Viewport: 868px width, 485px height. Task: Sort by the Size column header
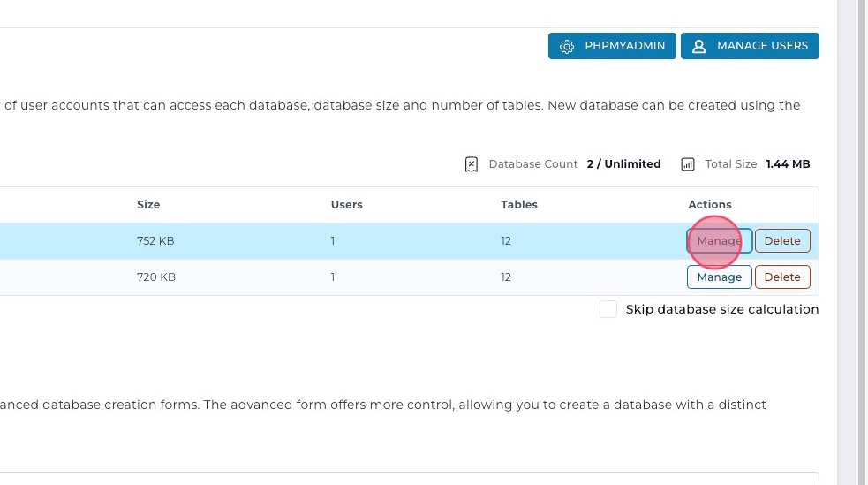pyautogui.click(x=148, y=205)
